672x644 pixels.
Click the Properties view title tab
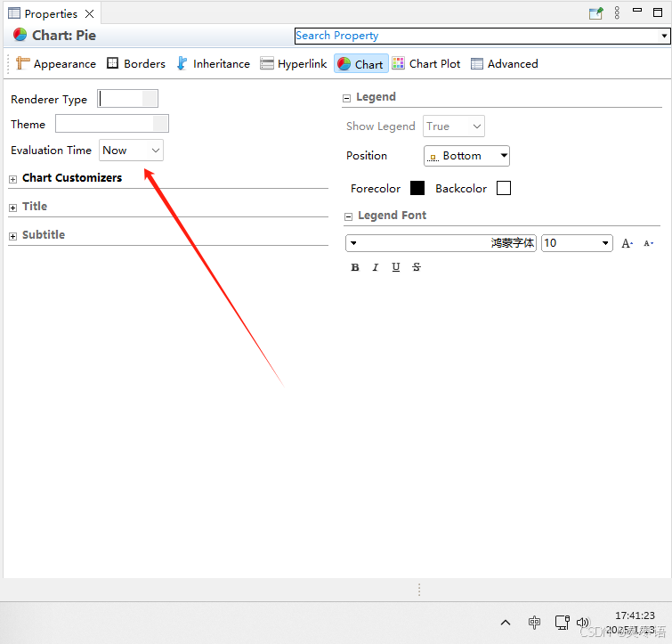(51, 13)
